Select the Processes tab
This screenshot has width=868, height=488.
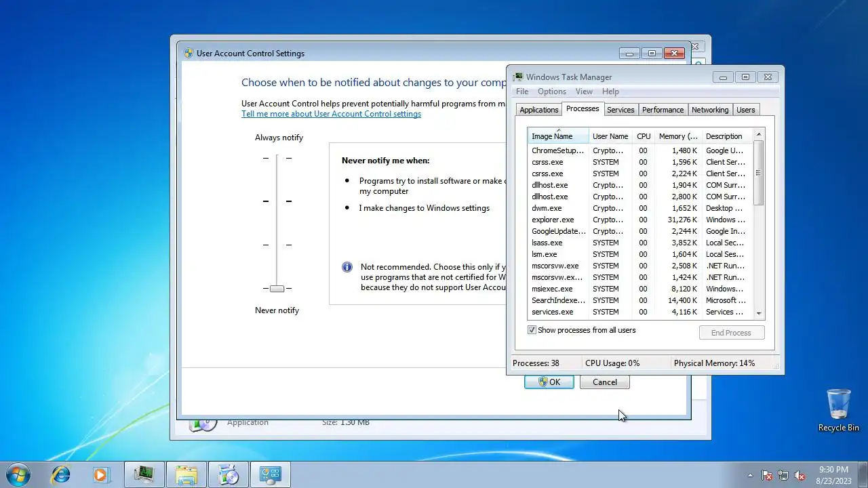coord(583,108)
